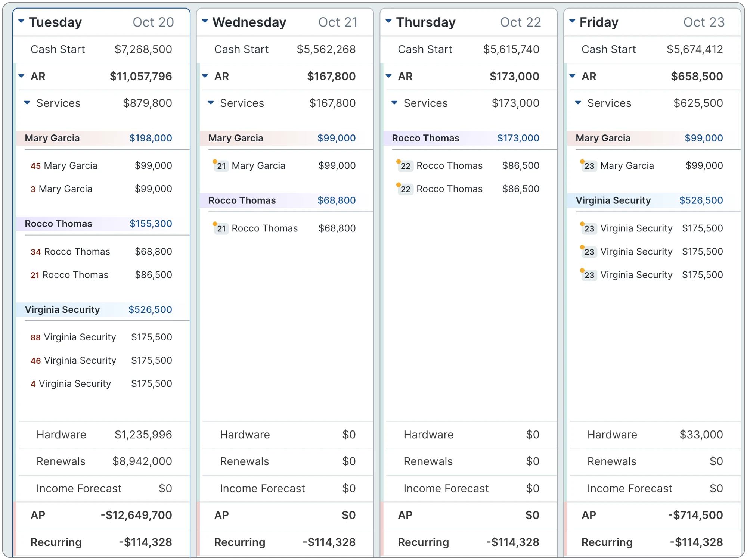Image resolution: width=747 pixels, height=560 pixels.
Task: Open invoice 4 Virginia Security
Action: point(101,383)
